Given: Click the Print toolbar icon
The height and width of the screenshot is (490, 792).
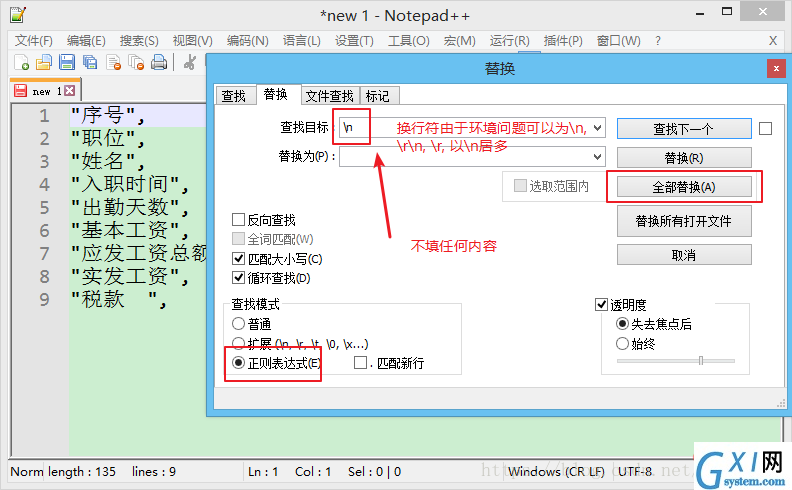Looking at the screenshot, I should 159,62.
